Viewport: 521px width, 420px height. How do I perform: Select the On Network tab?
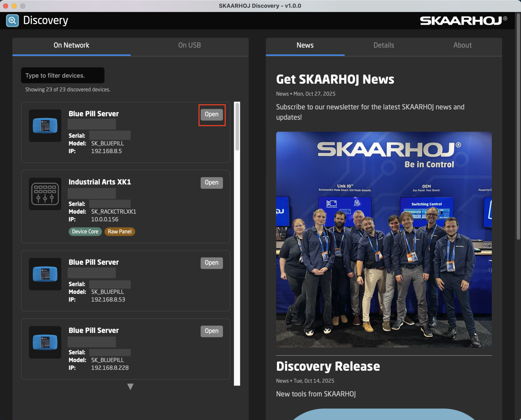(71, 45)
